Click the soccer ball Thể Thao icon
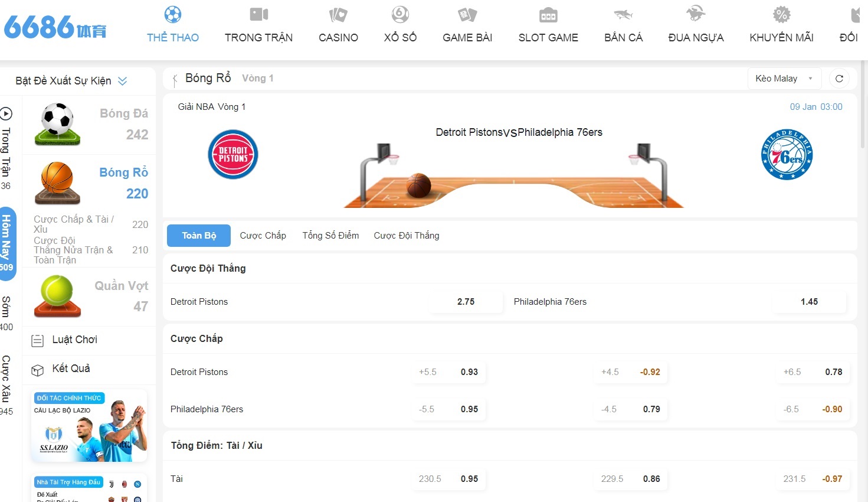This screenshot has width=868, height=502. [x=173, y=15]
